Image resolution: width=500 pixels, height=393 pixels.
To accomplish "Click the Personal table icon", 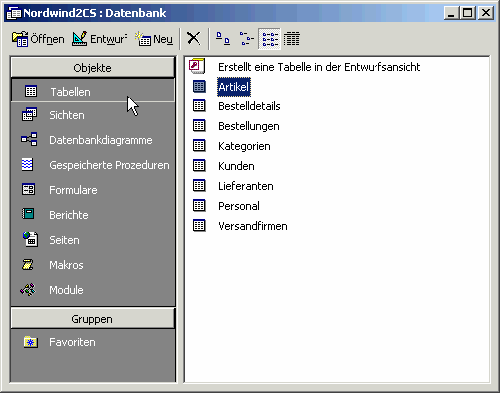I will 199,206.
